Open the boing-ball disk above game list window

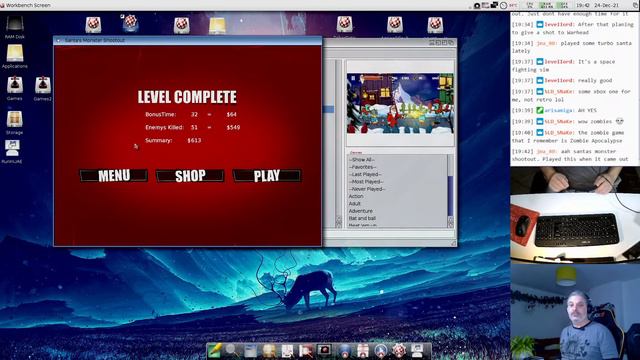[344, 24]
